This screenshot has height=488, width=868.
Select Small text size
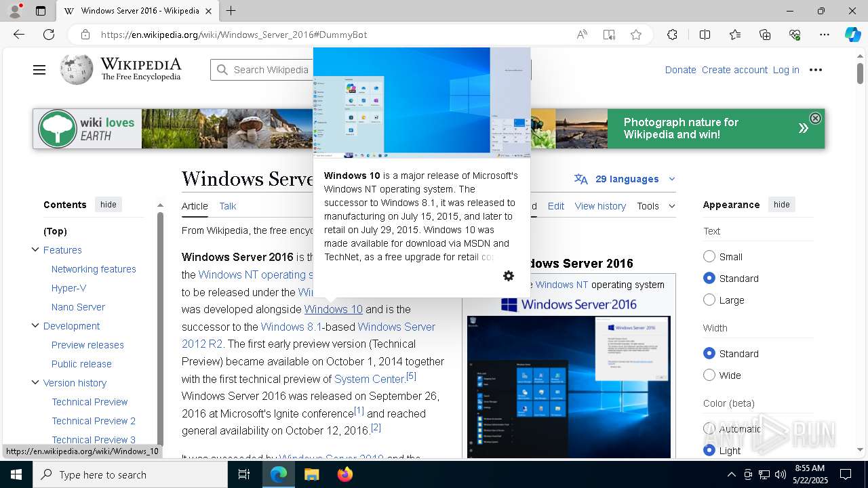(709, 256)
